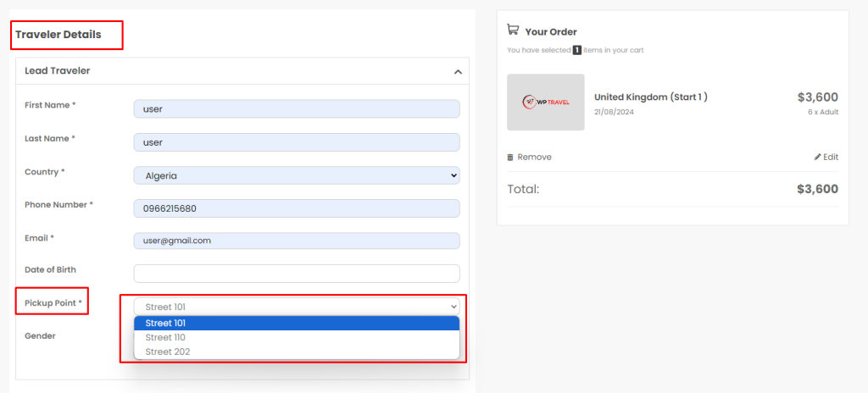Open the WP Travel trip thumbnail
This screenshot has height=393, width=868.
546,102
